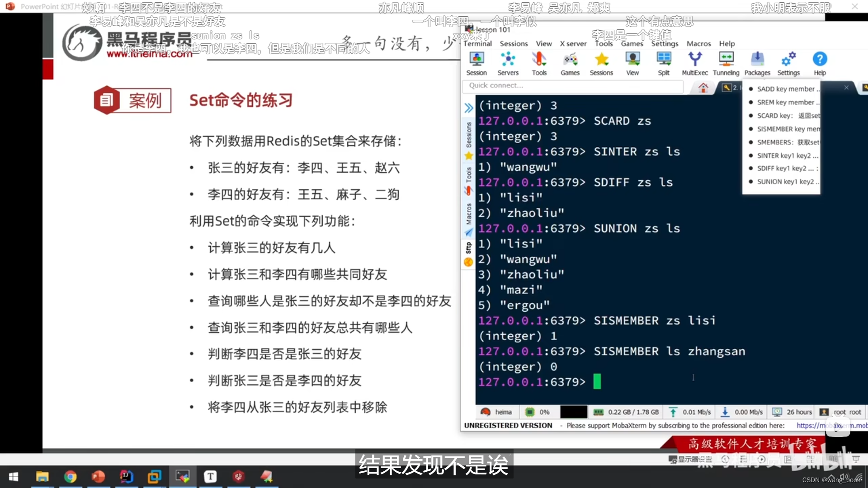Open the Sftp vertical side tab
This screenshot has width=868, height=488.
click(469, 248)
